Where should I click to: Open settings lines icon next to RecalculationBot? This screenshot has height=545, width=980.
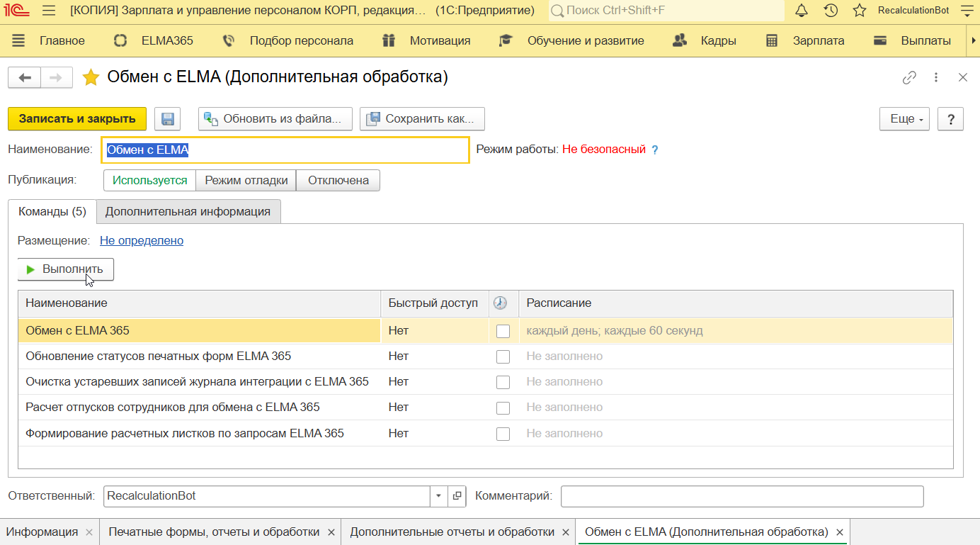pyautogui.click(x=967, y=11)
